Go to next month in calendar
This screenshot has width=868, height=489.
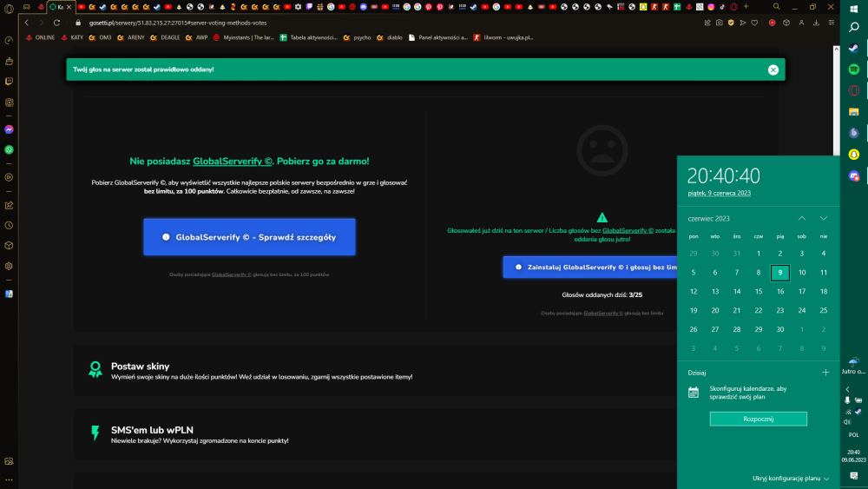[x=823, y=218]
